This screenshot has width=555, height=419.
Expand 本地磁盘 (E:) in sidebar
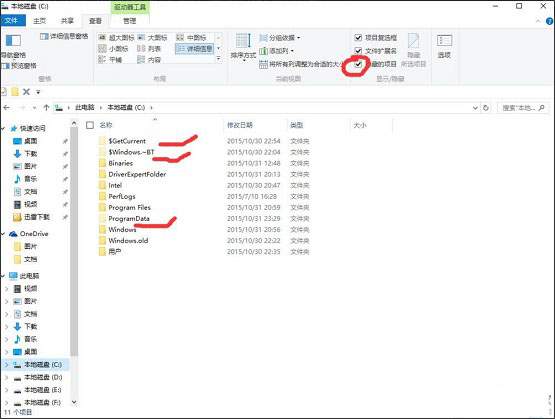click(x=6, y=390)
